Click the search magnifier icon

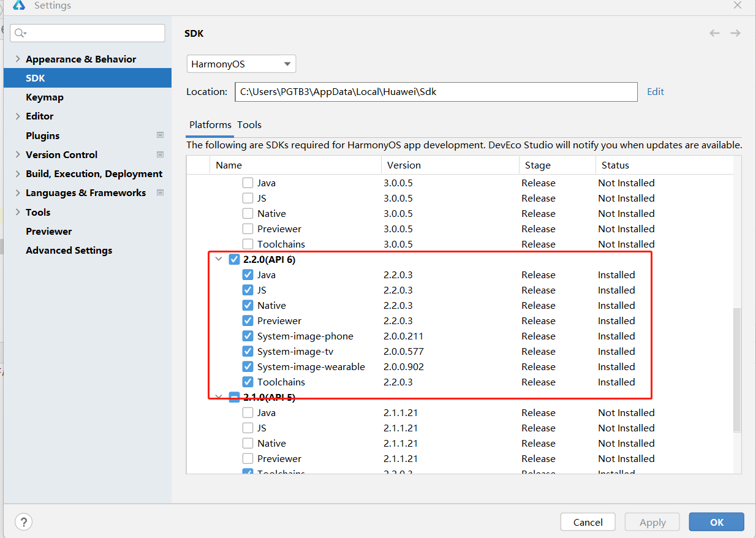[20, 33]
